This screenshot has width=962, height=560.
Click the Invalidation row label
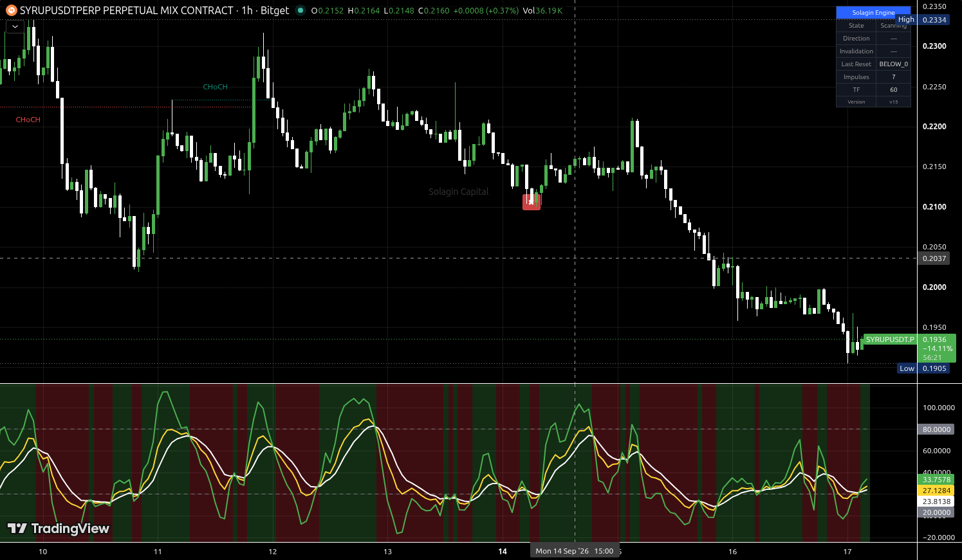click(x=856, y=51)
